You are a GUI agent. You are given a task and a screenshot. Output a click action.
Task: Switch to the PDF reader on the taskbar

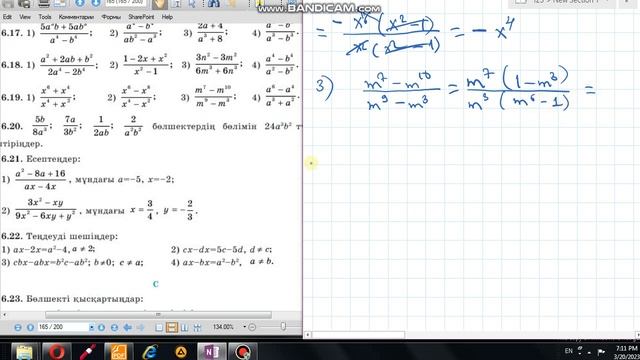118,351
